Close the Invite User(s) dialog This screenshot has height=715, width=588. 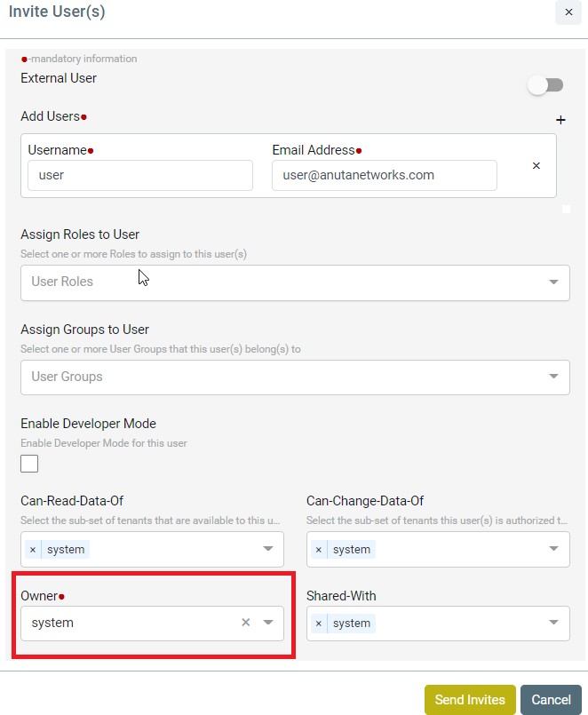[x=568, y=12]
